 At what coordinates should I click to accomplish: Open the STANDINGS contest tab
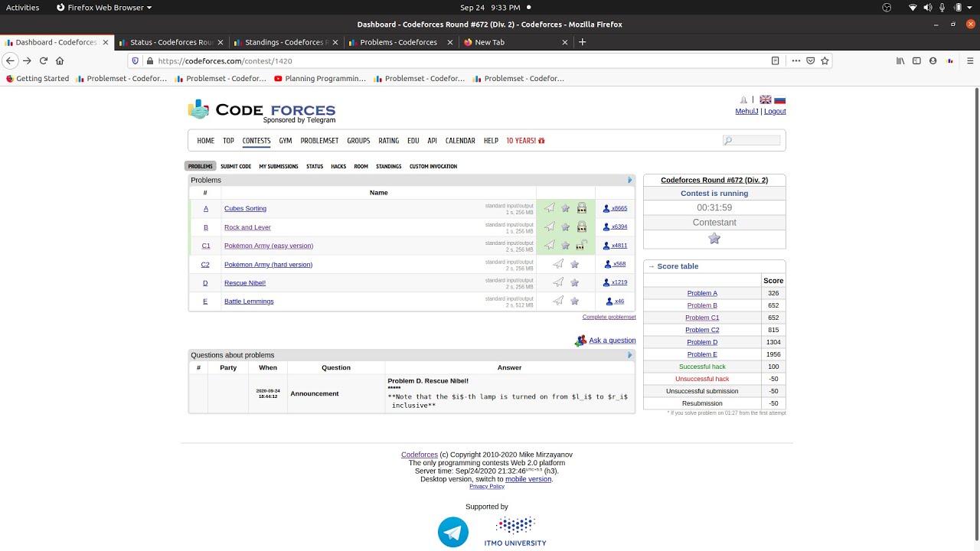[388, 166]
